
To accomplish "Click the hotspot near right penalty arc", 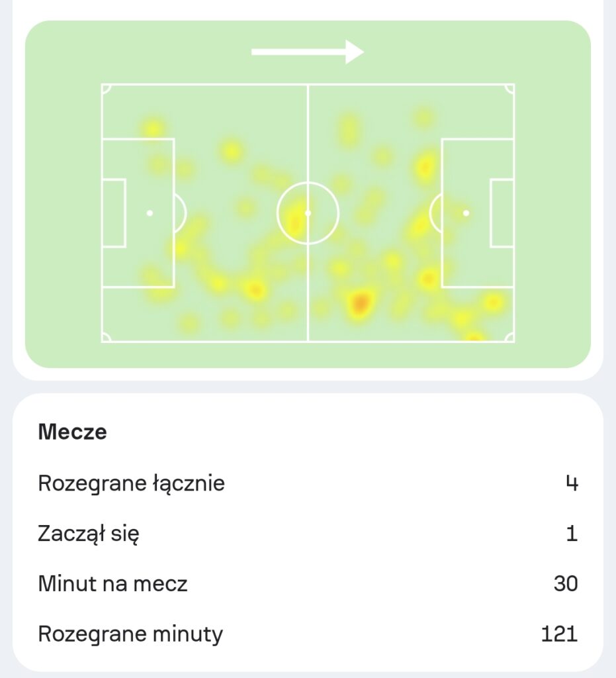I will tap(420, 225).
